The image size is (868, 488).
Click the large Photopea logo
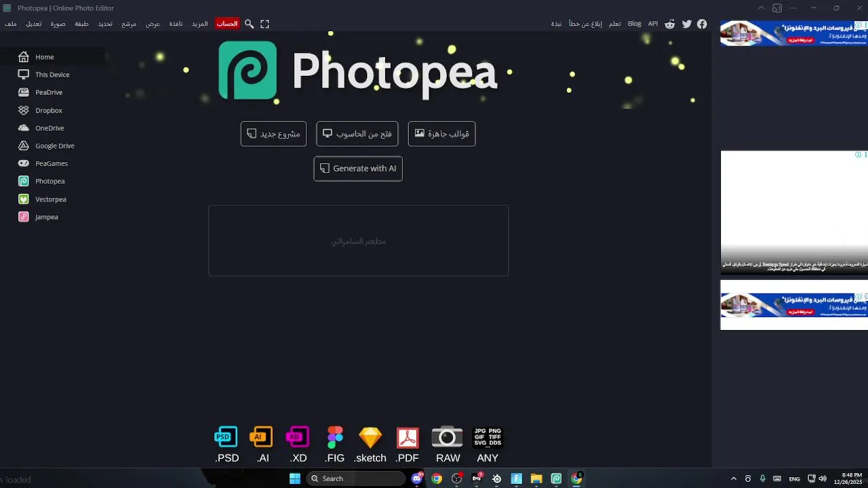(x=358, y=70)
